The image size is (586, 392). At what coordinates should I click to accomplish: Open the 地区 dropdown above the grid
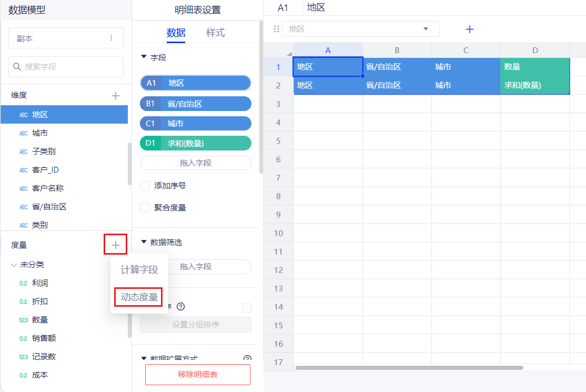pos(361,29)
